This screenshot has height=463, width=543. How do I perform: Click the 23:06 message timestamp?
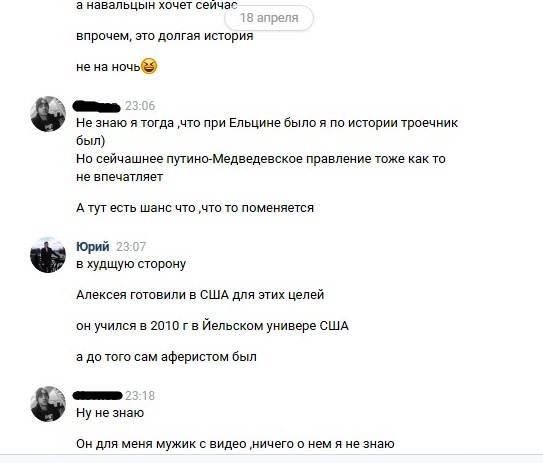click(140, 106)
